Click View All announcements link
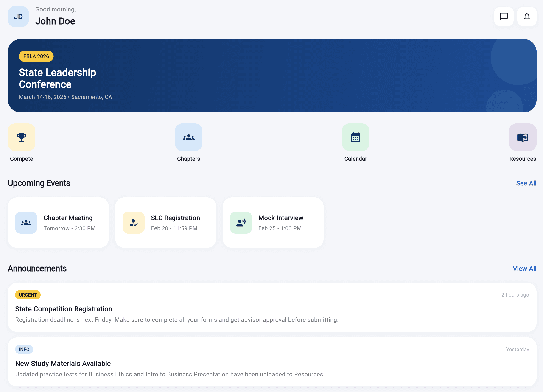The width and height of the screenshot is (543, 392). coord(524,269)
